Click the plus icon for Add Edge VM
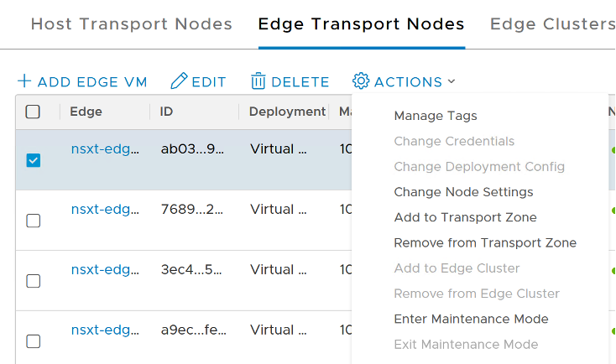The width and height of the screenshot is (616, 364). (x=24, y=81)
